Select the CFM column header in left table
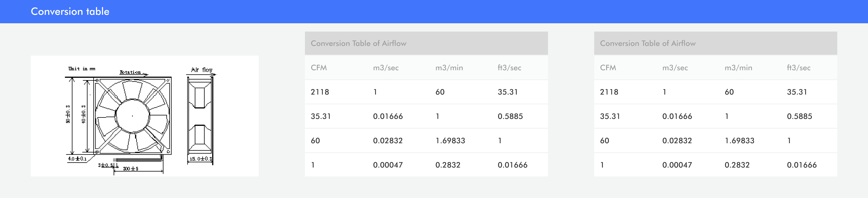The width and height of the screenshot is (868, 198). coord(319,67)
